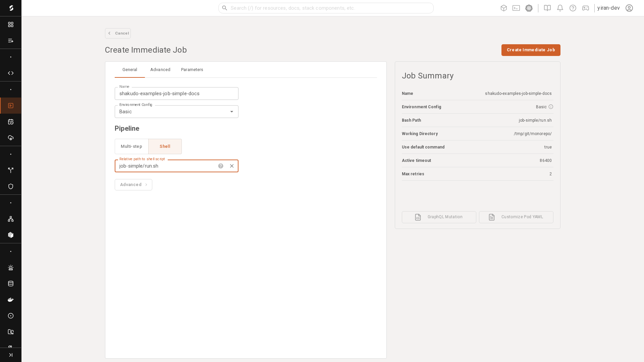644x362 pixels.
Task: Expand the Advanced options under the shell script field
Action: (133, 185)
